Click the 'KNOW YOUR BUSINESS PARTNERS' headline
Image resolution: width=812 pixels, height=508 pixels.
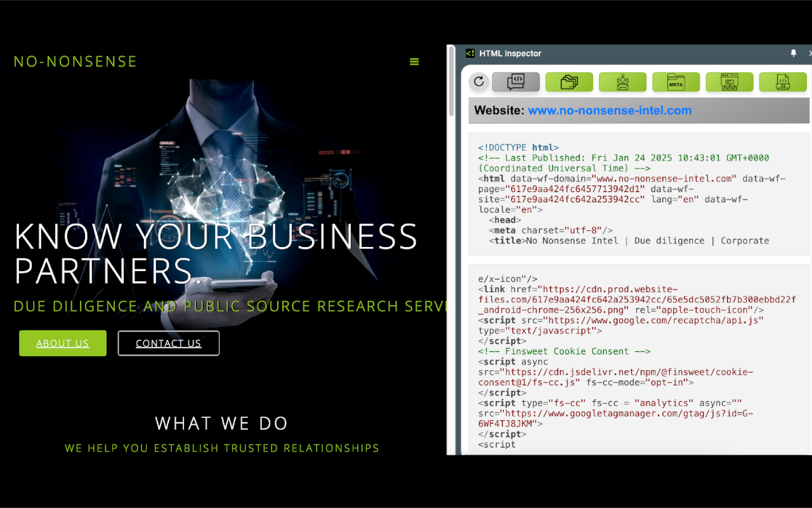[x=216, y=253]
